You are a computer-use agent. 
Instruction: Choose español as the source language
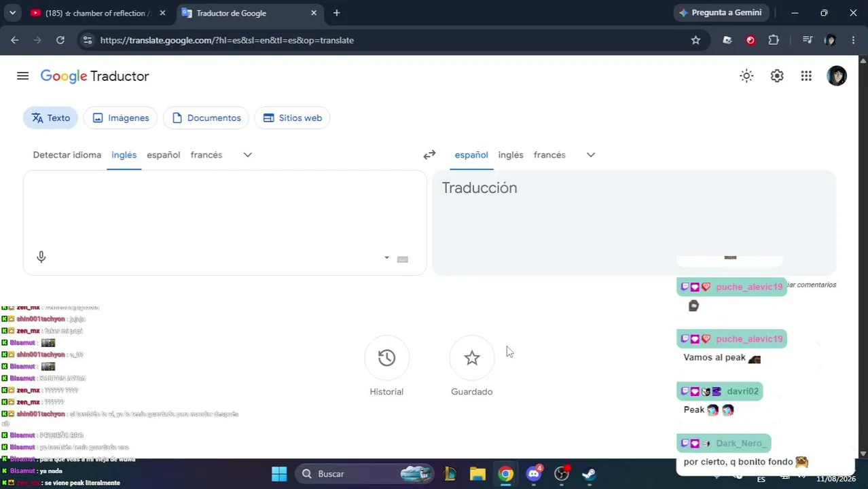[164, 155]
